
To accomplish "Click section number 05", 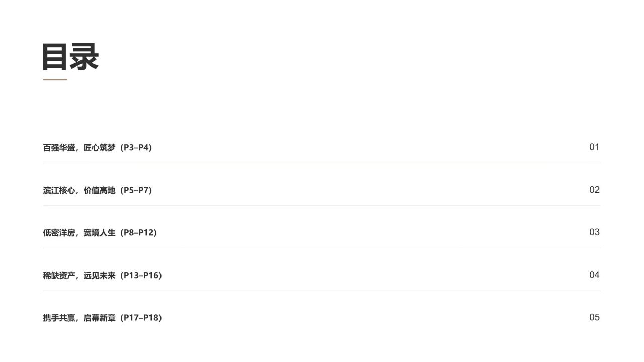I will point(594,317).
